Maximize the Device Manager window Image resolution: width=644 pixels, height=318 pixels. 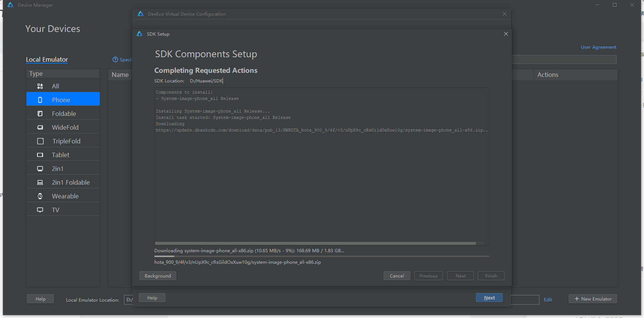tap(615, 5)
